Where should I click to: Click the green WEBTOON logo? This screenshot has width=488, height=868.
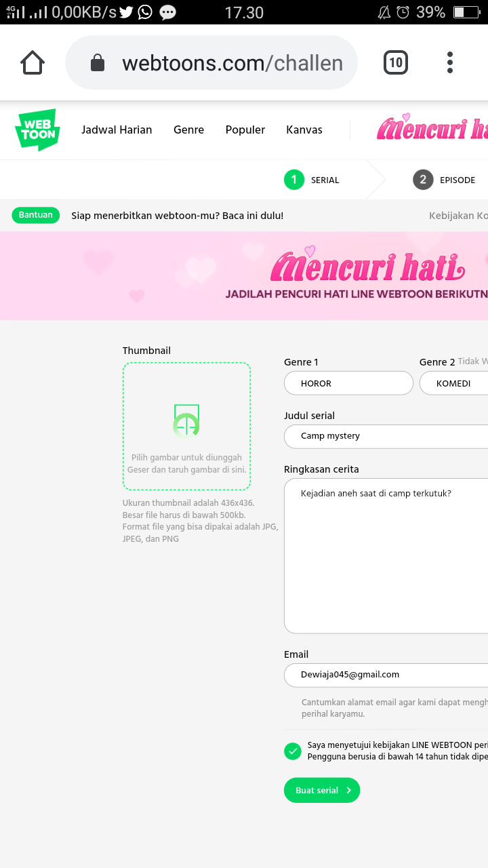coord(37,130)
